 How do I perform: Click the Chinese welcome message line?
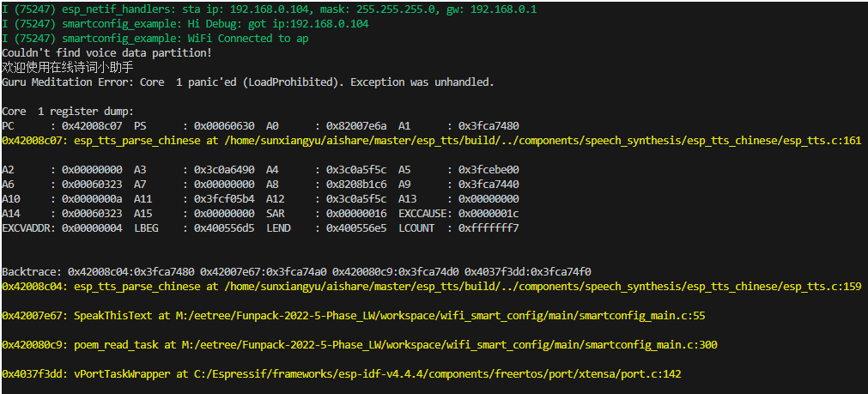[x=68, y=68]
